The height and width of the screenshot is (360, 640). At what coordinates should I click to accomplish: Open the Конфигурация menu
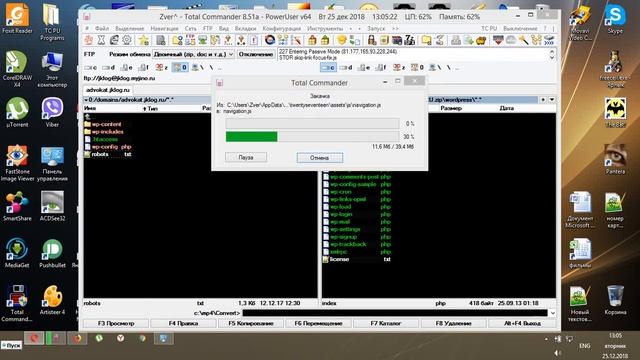tap(282, 29)
